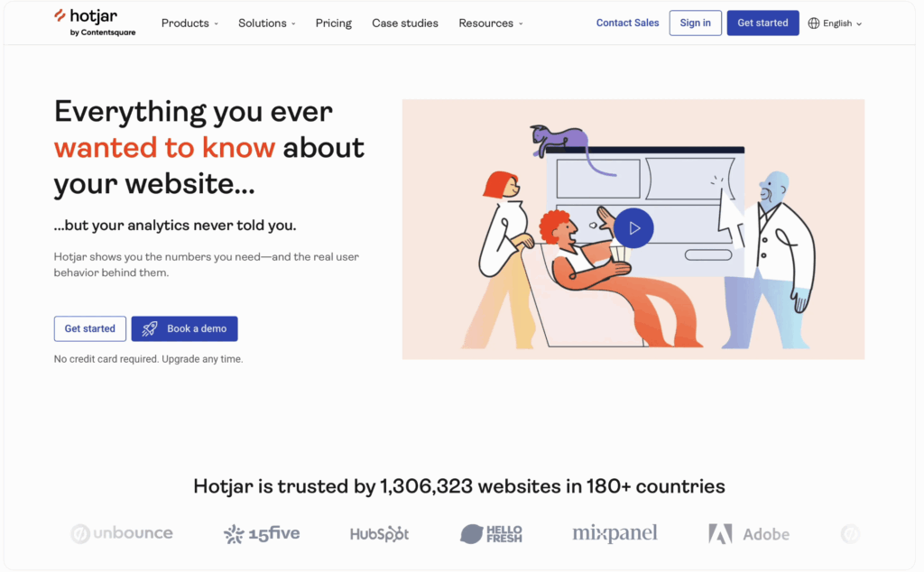Image resolution: width=924 pixels, height=572 pixels.
Task: Open the Pricing page
Action: click(333, 23)
